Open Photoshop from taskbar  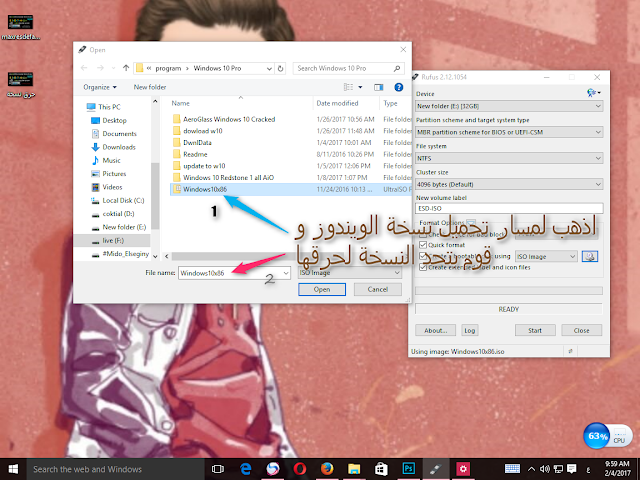coord(409,469)
